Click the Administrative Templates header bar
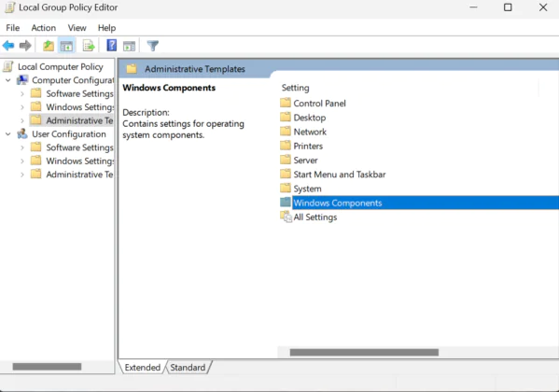Viewport: 559px width, 392px height. click(x=194, y=69)
